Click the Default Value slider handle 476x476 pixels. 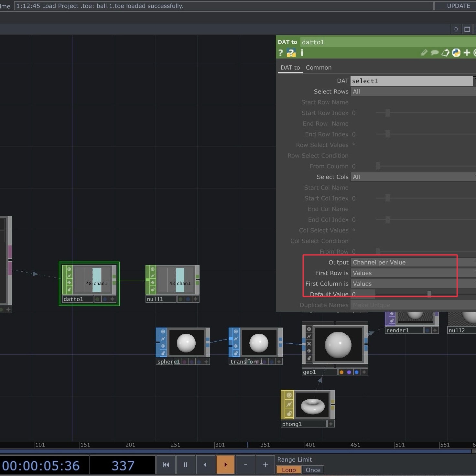[429, 294]
